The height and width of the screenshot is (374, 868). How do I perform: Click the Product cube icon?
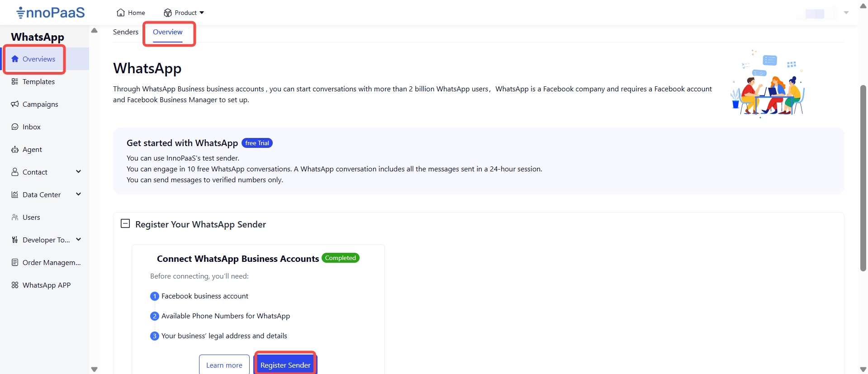tap(168, 13)
